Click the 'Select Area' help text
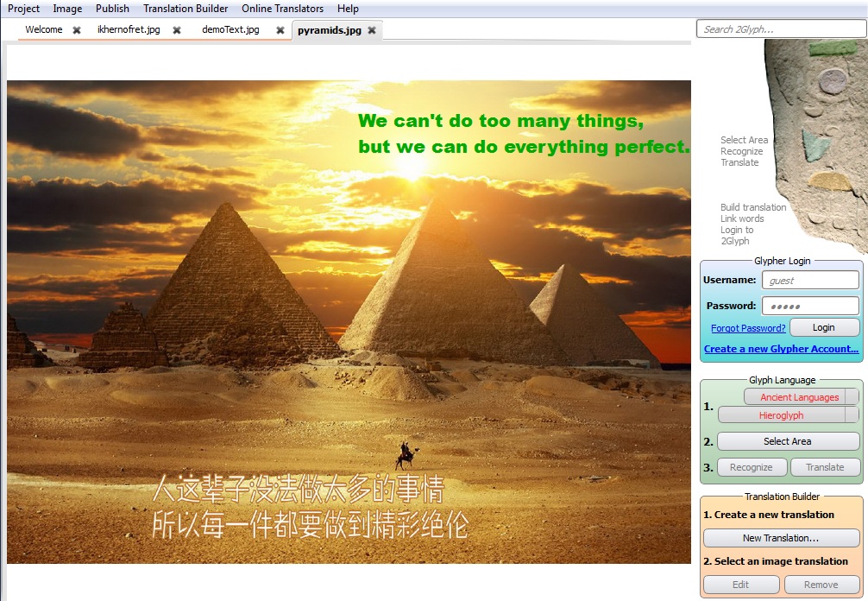 744,140
